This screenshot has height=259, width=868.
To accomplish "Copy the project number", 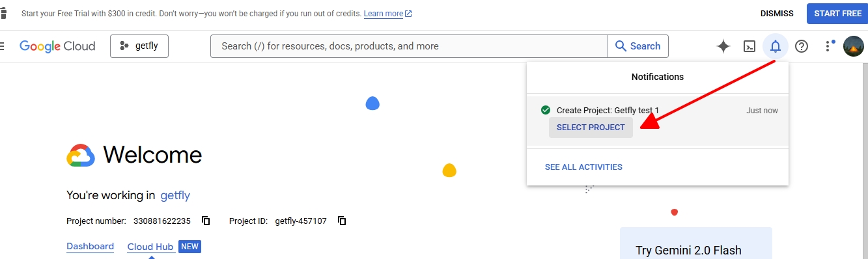I will click(x=206, y=221).
